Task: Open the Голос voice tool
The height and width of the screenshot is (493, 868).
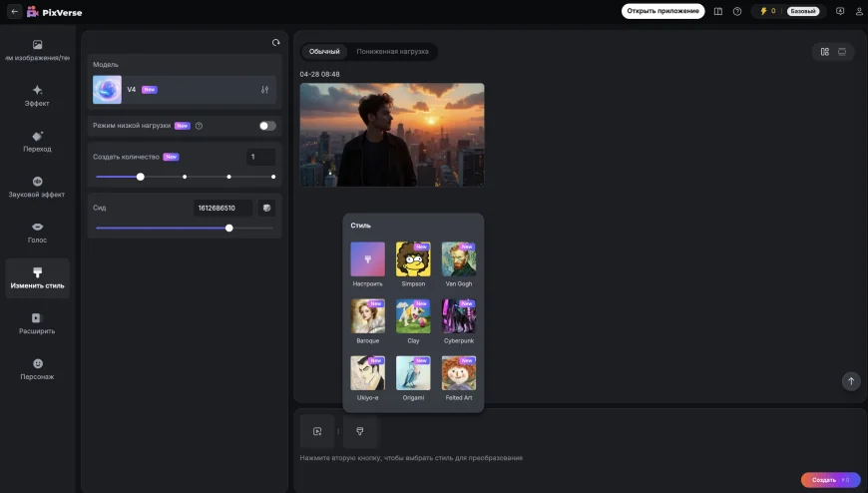Action: coord(37,232)
